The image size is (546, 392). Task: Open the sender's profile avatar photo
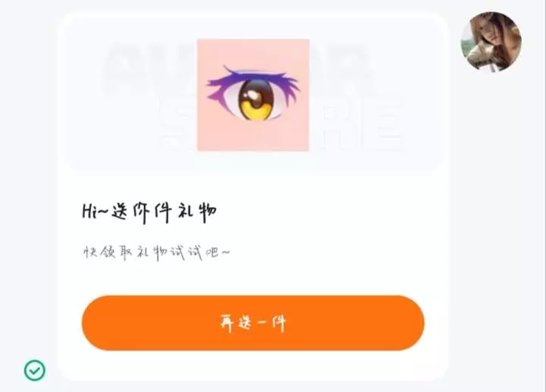[x=491, y=42]
